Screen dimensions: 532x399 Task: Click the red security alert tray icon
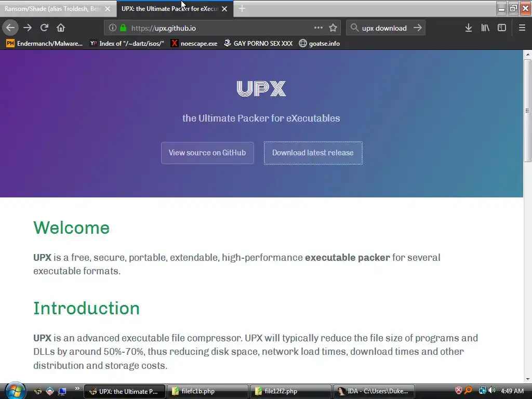(458, 391)
